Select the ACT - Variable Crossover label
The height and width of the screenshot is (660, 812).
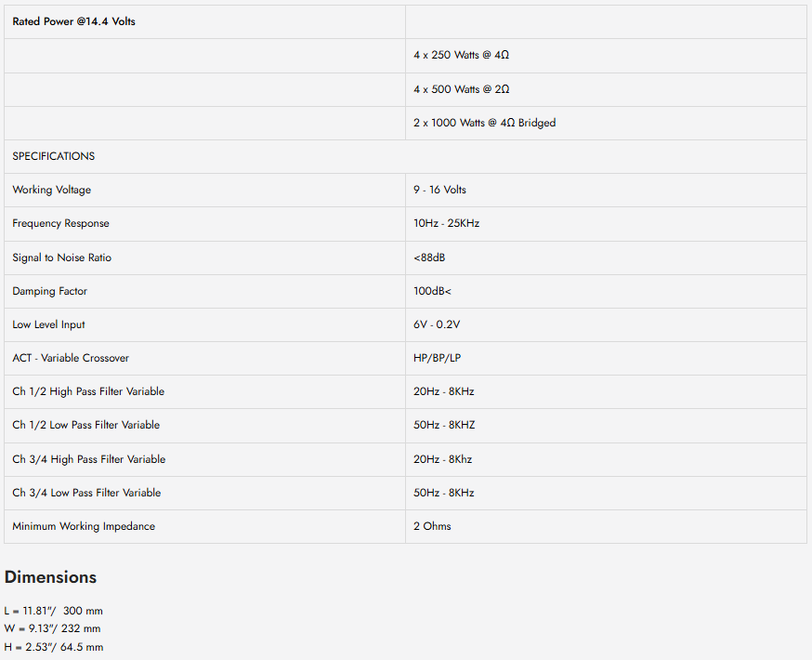(x=71, y=358)
